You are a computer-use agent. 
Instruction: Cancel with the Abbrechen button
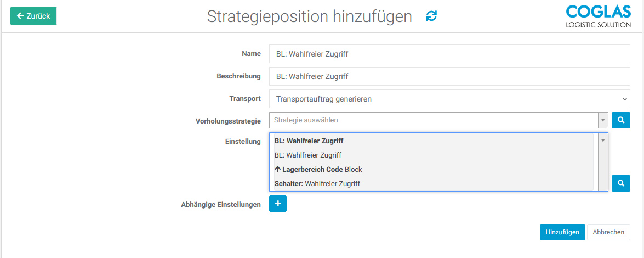click(608, 232)
